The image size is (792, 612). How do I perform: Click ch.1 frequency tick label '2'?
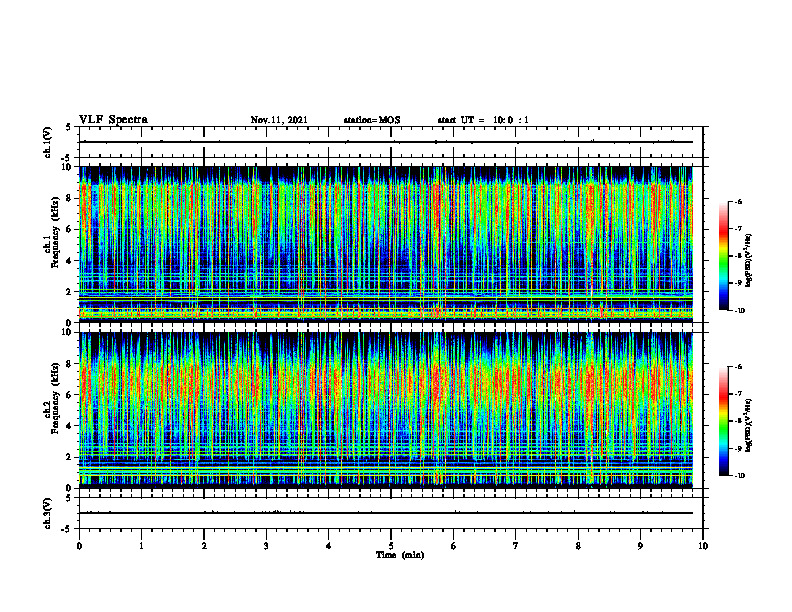pos(70,292)
